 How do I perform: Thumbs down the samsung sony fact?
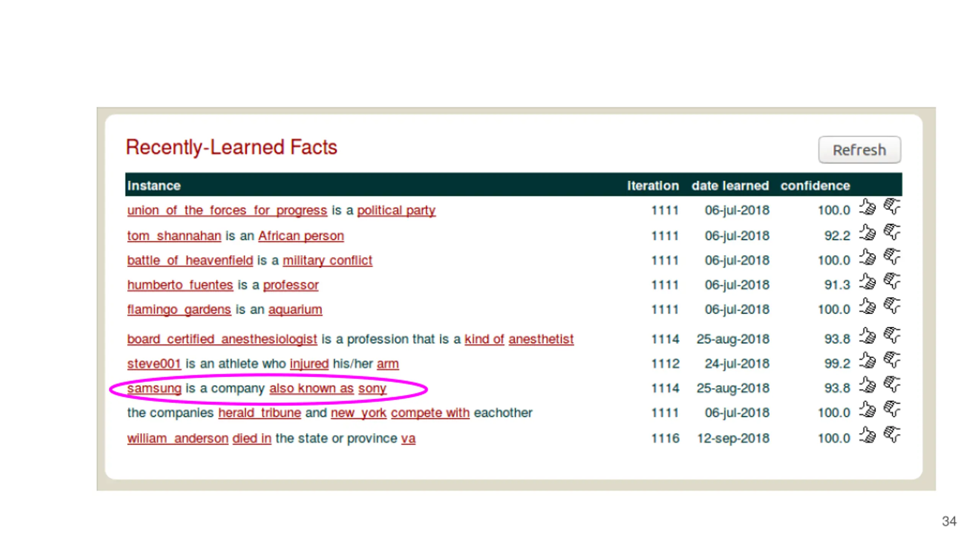coord(892,385)
